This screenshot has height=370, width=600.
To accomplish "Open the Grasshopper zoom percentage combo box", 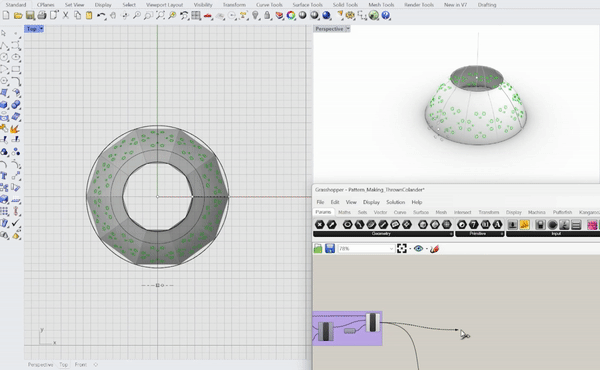I will pos(366,249).
